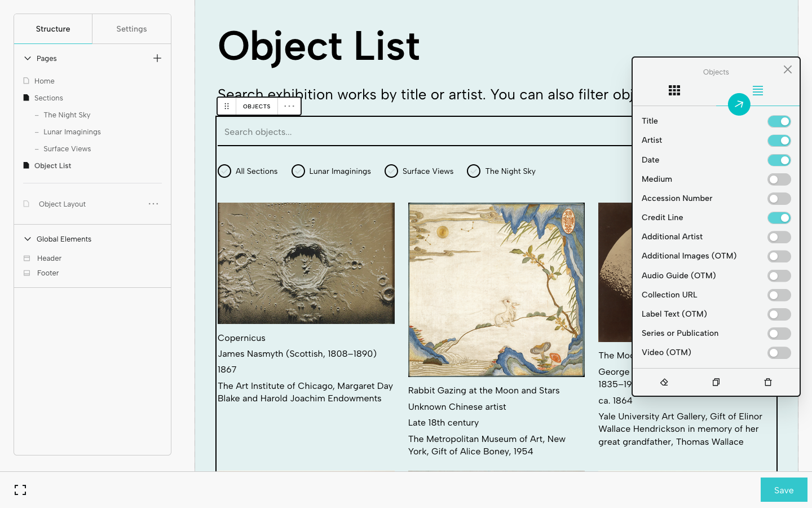Click the Unknown Chinese artist text
Image resolution: width=812 pixels, height=508 pixels.
point(457,407)
